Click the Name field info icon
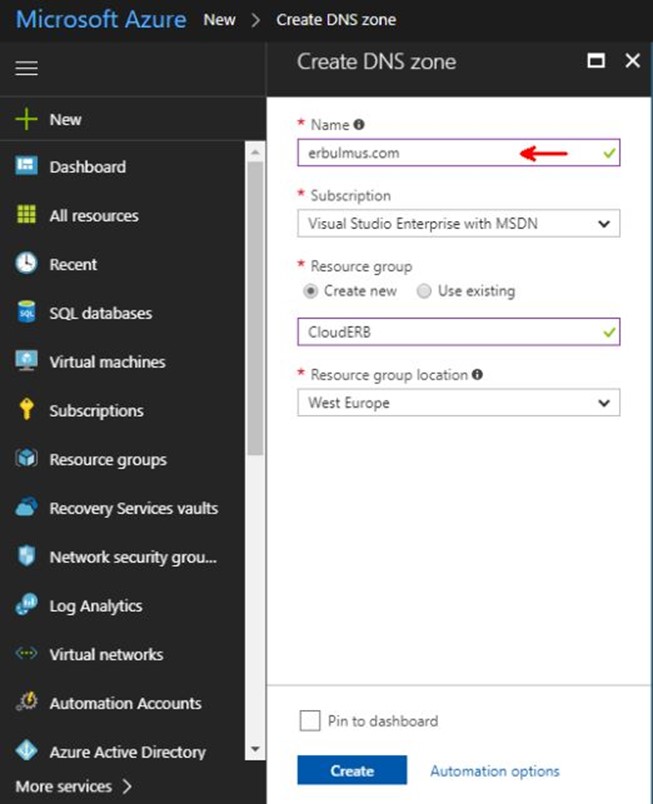Viewport: 653px width, 804px height. (359, 125)
